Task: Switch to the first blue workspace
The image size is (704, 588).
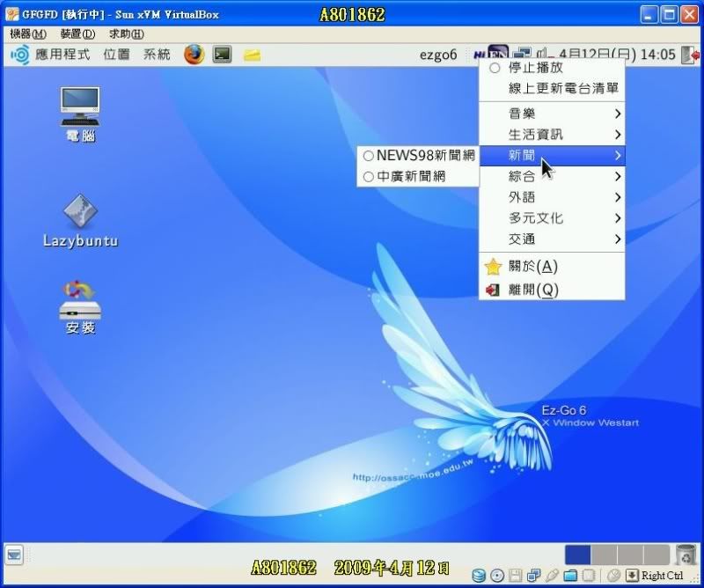Action: (577, 555)
